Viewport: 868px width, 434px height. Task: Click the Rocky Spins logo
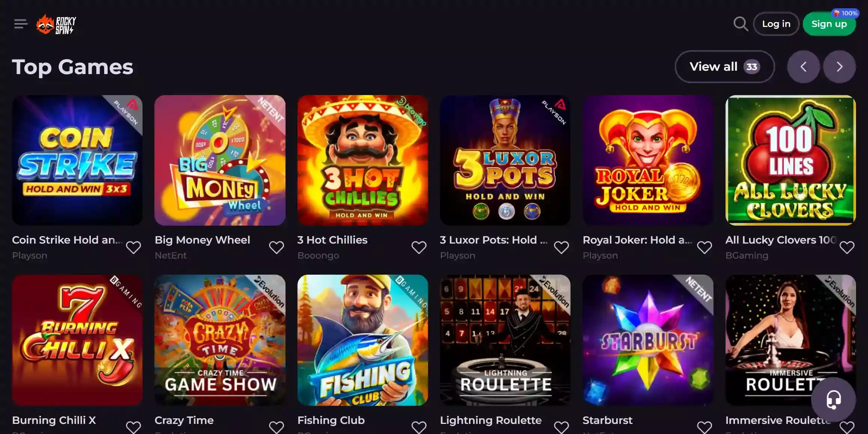(56, 24)
